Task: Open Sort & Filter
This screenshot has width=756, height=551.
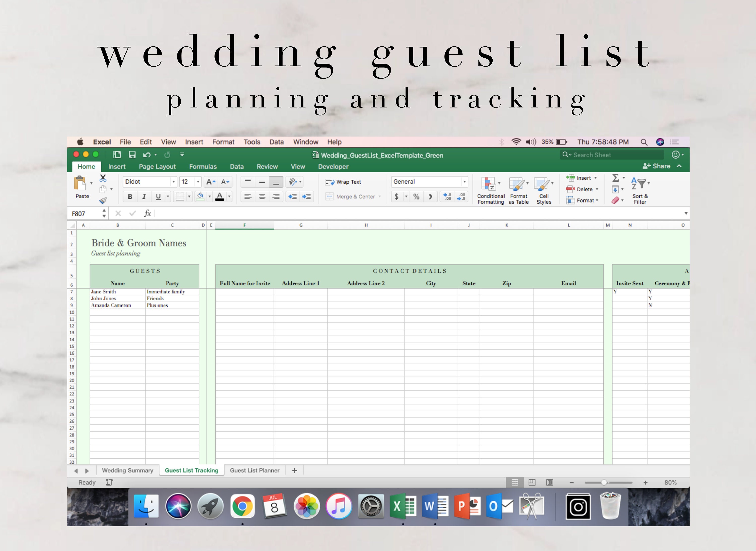Action: pos(640,190)
